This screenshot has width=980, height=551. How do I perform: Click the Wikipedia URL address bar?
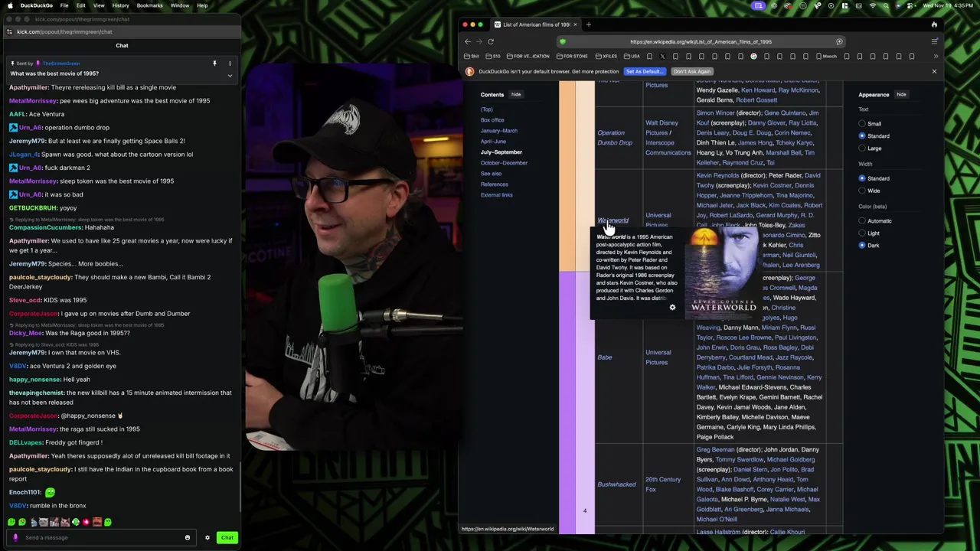(701, 41)
